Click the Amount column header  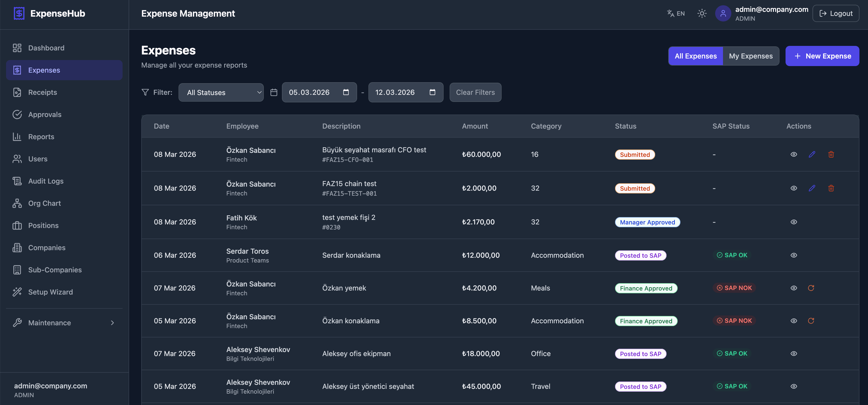click(x=475, y=126)
